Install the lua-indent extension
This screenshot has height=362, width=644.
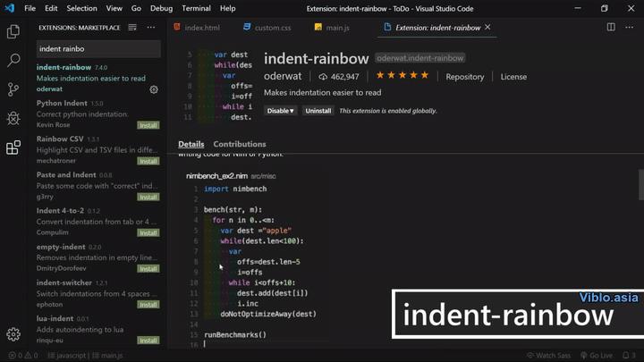pos(148,341)
